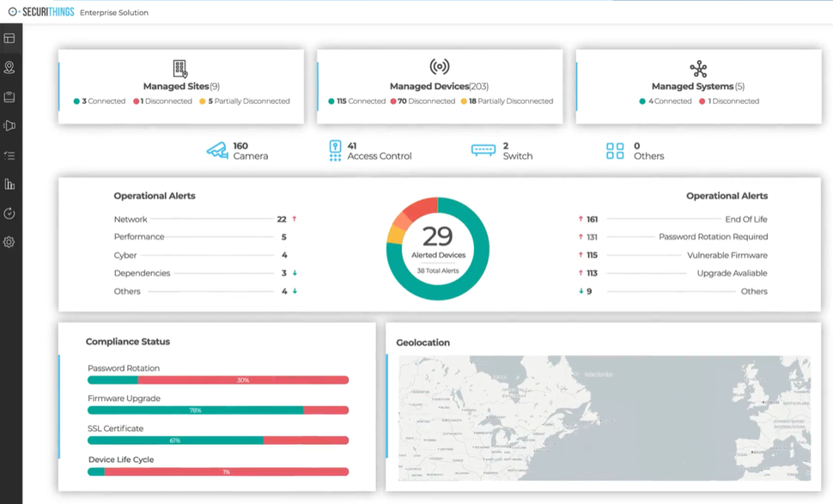Open the map location icon in sidebar

[x=9, y=68]
